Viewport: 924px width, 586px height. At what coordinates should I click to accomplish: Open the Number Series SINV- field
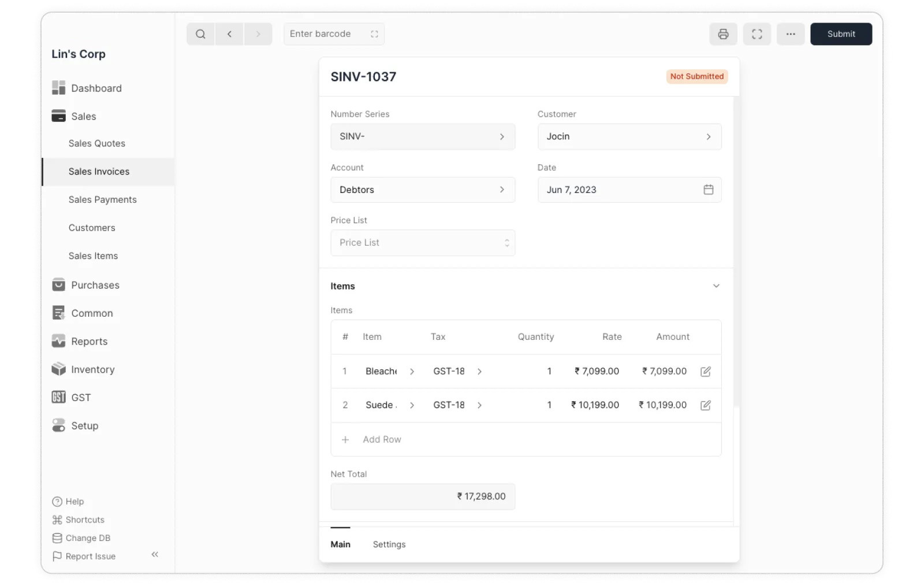[423, 137]
